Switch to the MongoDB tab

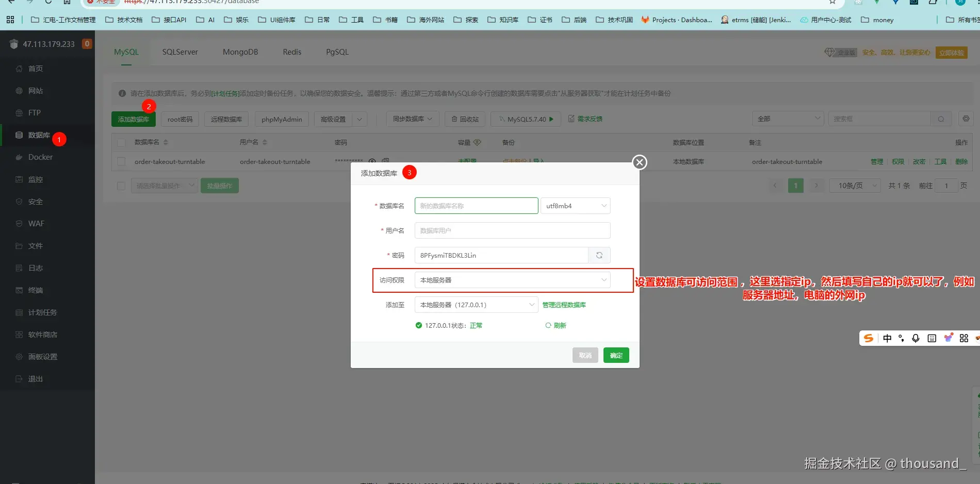[x=240, y=52]
